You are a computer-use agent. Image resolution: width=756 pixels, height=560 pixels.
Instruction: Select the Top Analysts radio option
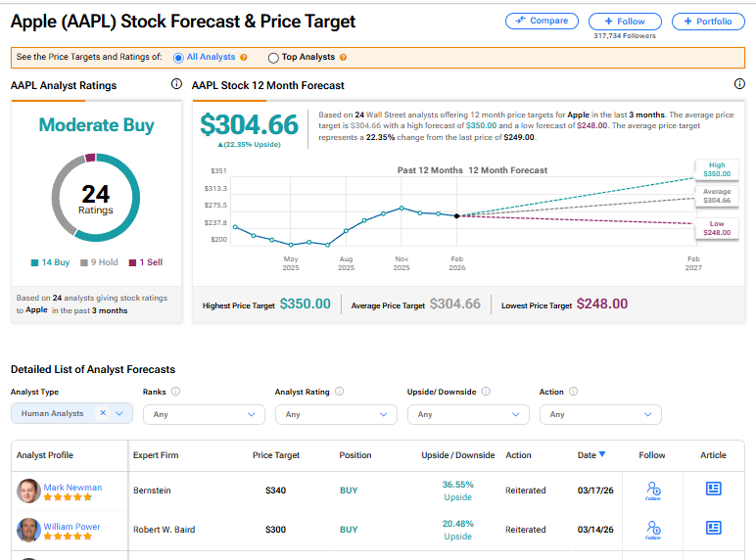pyautogui.click(x=272, y=58)
